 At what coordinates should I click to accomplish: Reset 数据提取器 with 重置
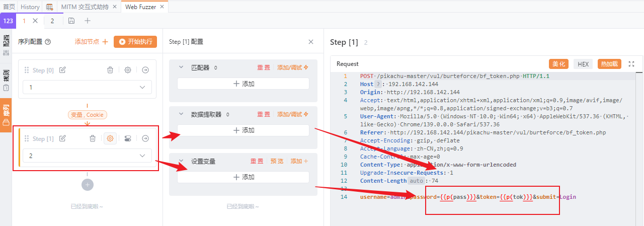pyautogui.click(x=264, y=114)
